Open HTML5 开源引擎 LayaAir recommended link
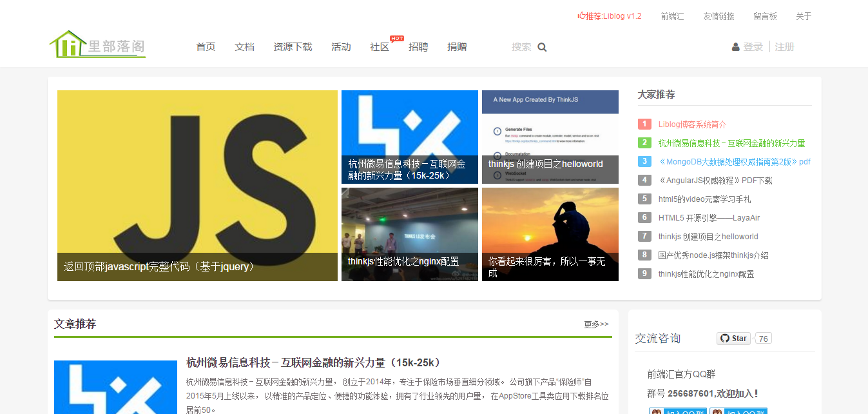Image resolution: width=868 pixels, height=414 pixels. (709, 218)
